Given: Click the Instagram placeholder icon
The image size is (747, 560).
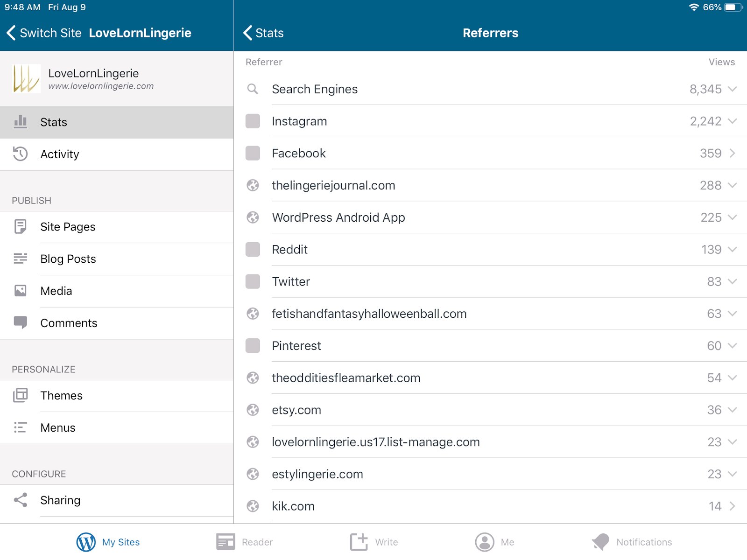Looking at the screenshot, I should pyautogui.click(x=253, y=121).
